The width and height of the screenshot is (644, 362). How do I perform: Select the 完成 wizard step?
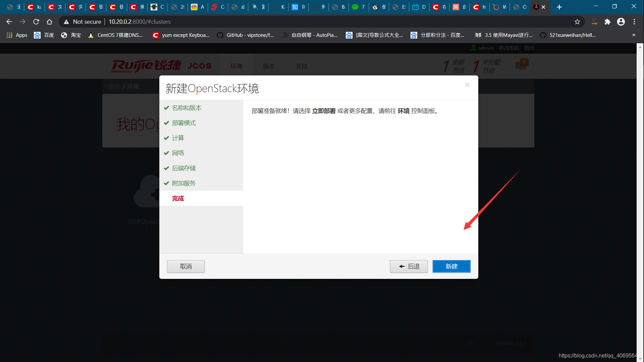point(201,198)
